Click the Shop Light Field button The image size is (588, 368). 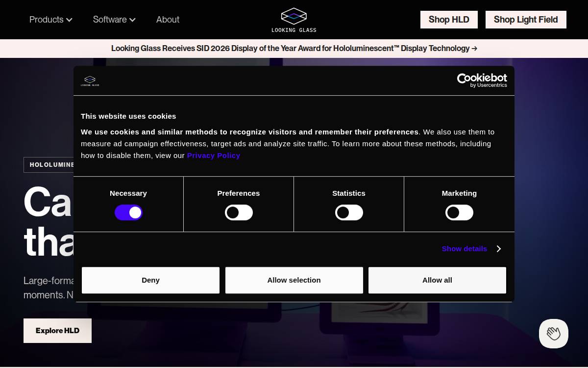526,20
